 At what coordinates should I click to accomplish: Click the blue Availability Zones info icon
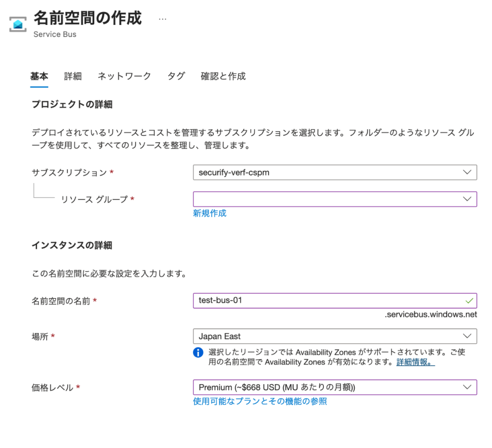[x=198, y=352]
